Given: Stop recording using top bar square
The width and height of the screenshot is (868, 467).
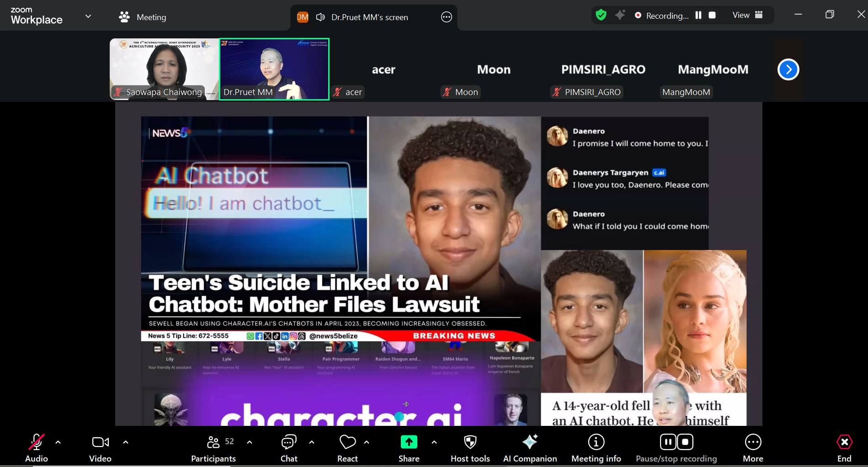Looking at the screenshot, I should click(x=712, y=15).
